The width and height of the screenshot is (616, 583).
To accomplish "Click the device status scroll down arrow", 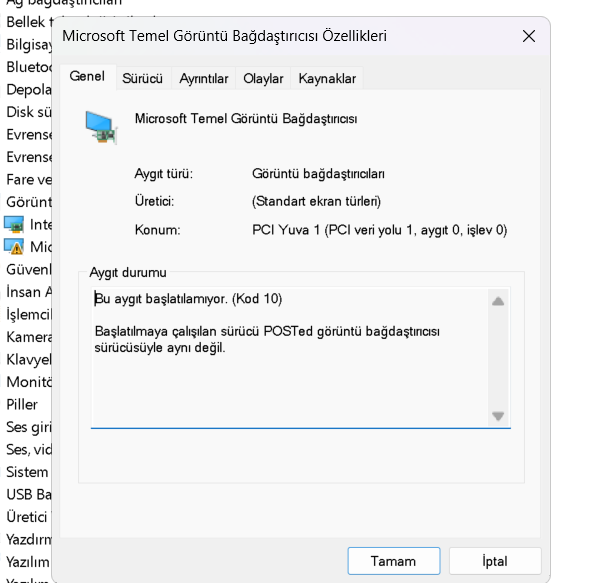I will point(498,416).
